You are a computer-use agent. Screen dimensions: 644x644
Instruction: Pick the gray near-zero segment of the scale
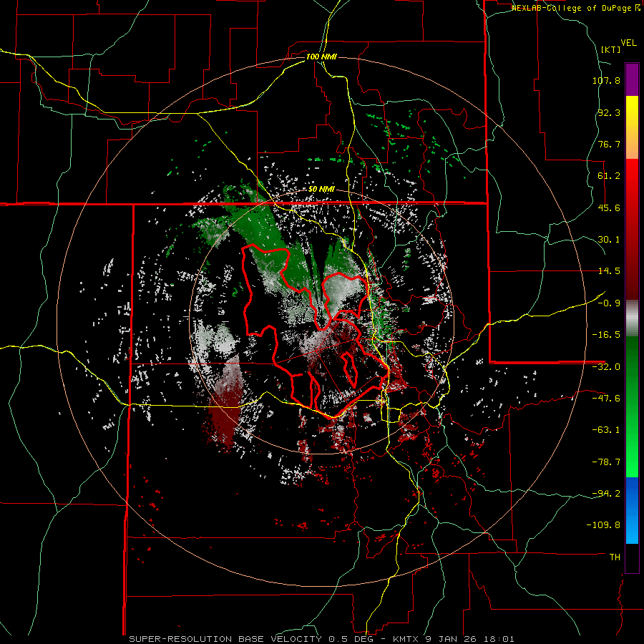(632, 318)
